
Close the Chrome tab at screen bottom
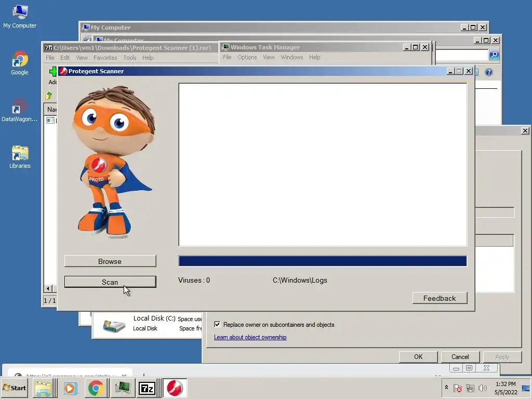124,375
